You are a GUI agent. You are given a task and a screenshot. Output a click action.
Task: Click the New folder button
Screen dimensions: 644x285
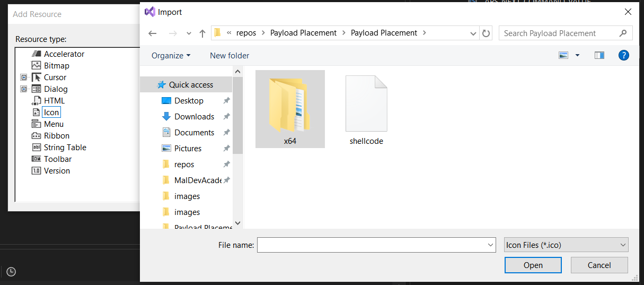coord(230,56)
